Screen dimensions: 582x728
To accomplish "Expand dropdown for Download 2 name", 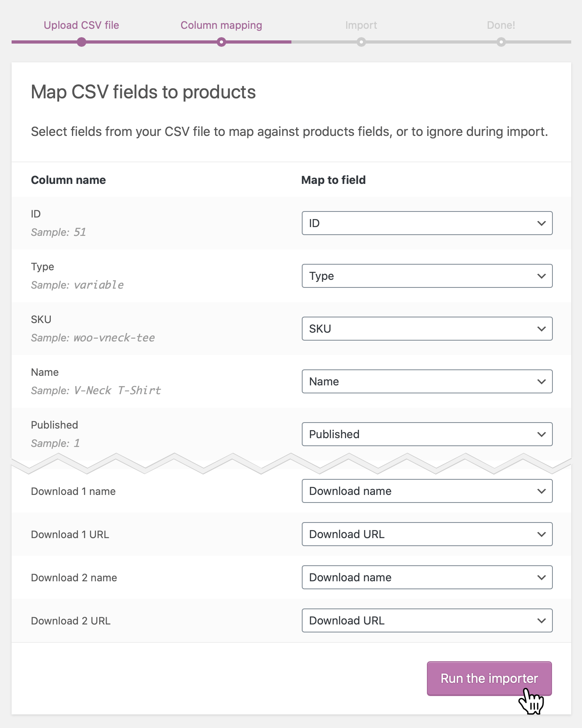I will coord(427,577).
